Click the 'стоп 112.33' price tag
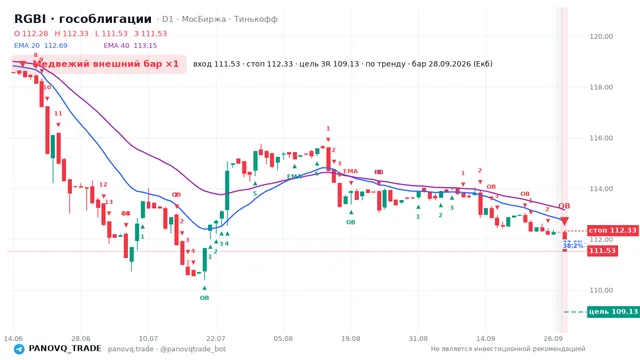Image resolution: width=640 pixels, height=360 pixels. [x=613, y=231]
